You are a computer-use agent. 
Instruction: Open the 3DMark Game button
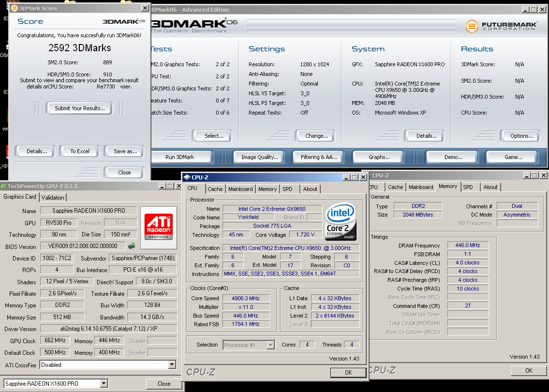click(x=513, y=157)
